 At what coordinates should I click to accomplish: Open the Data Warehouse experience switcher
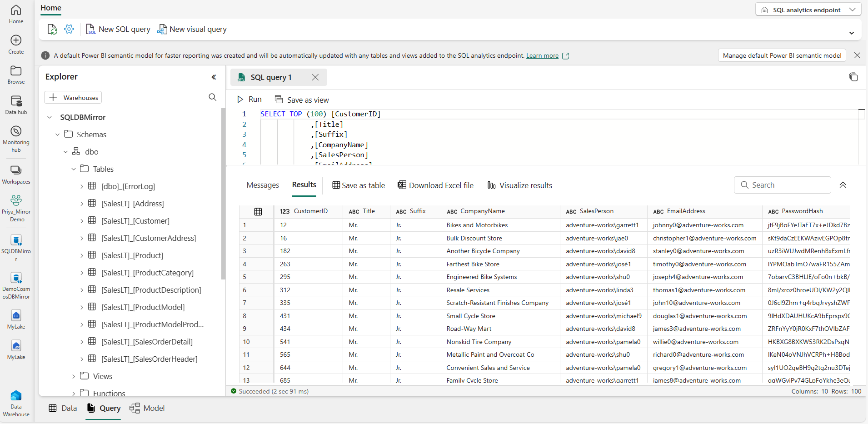(x=16, y=404)
